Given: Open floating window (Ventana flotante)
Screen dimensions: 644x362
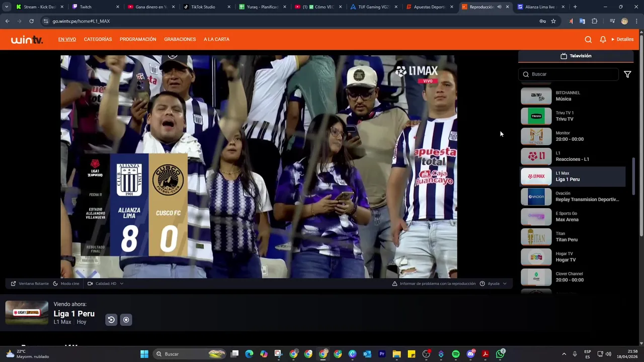Looking at the screenshot, I should [30, 284].
